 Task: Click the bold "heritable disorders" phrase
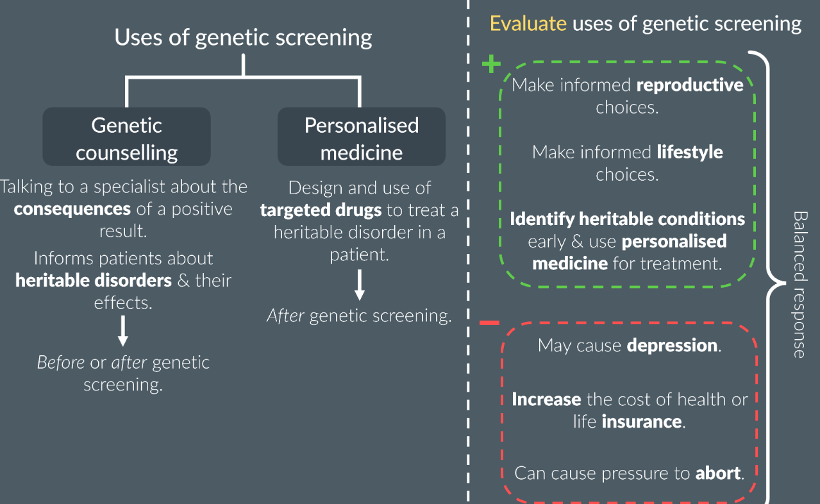point(94,280)
